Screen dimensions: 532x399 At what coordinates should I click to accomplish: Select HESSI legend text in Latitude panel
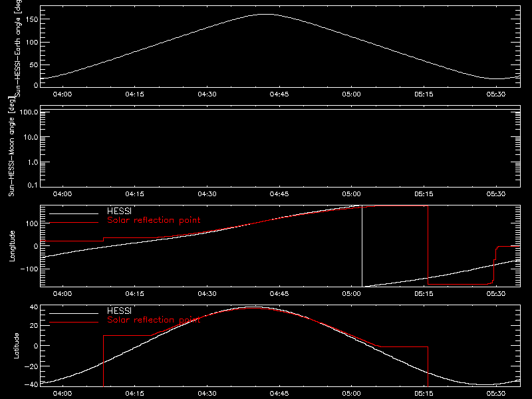coord(119,311)
